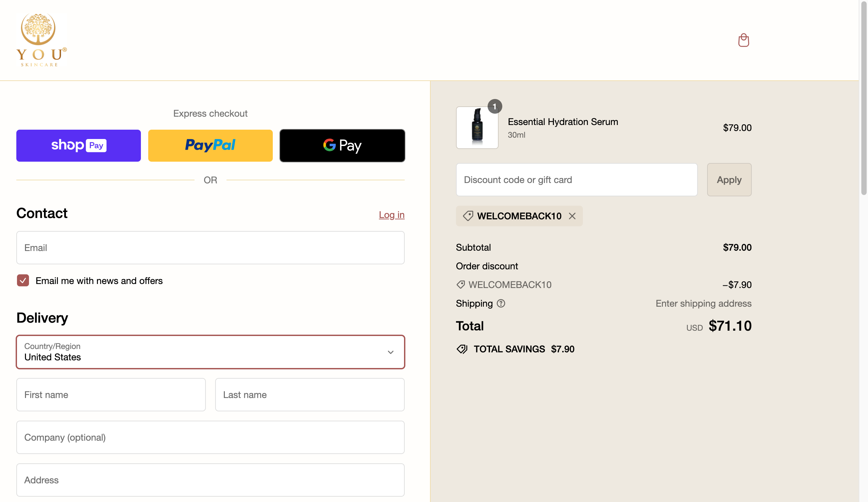Open the Country/Region dropdown
Screen dimensions: 868x502
[211, 352]
